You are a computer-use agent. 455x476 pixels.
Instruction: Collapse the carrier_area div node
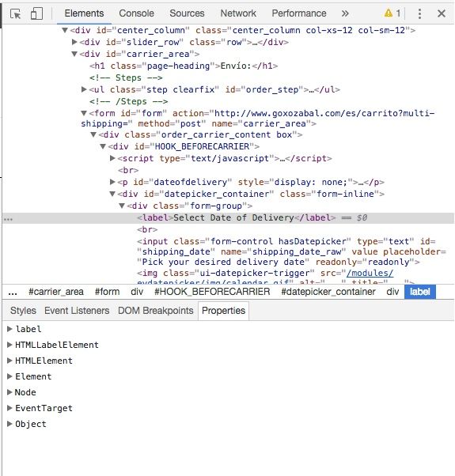click(74, 54)
